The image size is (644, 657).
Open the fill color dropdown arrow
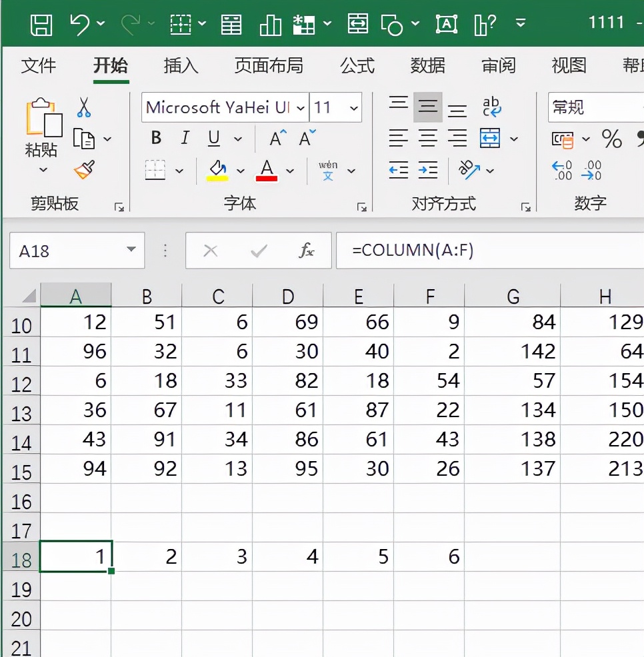coord(240,171)
